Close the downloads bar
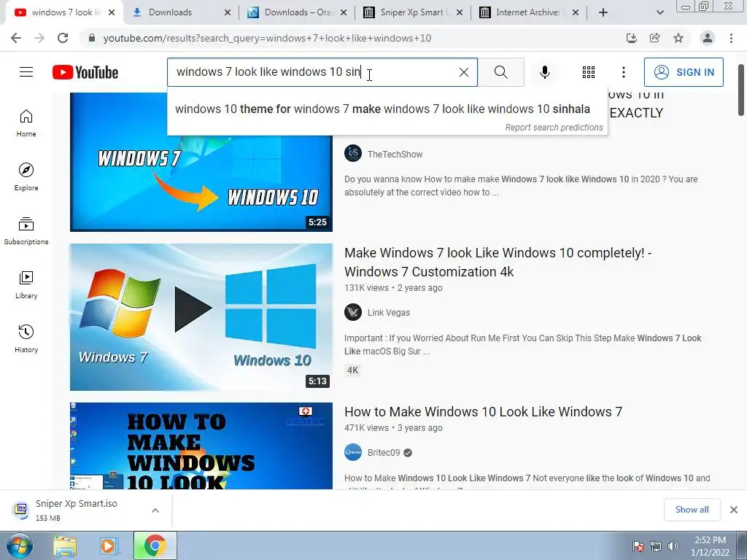This screenshot has height=560, width=747. pos(734,510)
